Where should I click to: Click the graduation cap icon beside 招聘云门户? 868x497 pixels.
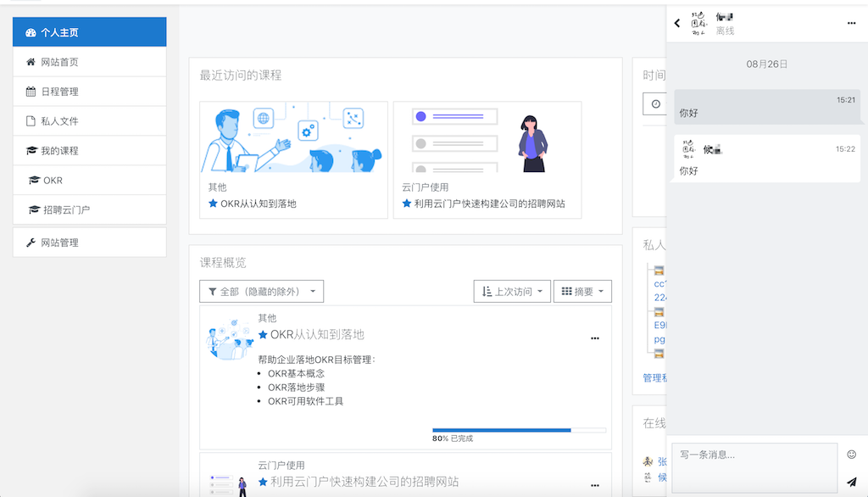(34, 209)
